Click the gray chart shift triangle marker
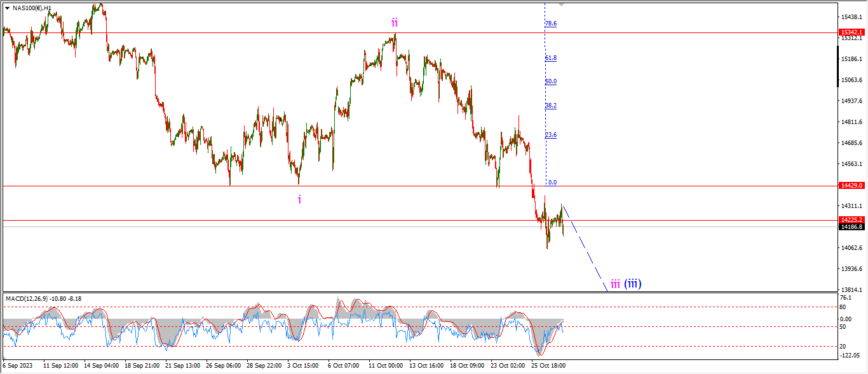This screenshot has height=374, width=868. click(x=561, y=4)
